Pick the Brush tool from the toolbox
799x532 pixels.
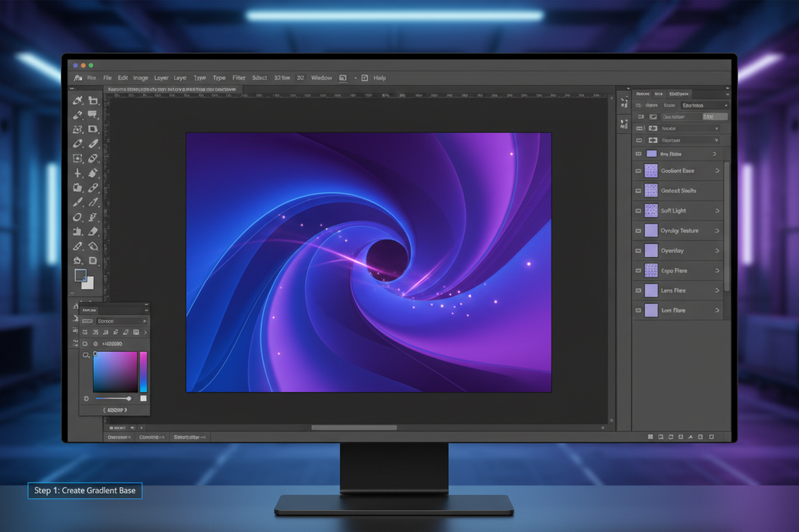point(93,157)
